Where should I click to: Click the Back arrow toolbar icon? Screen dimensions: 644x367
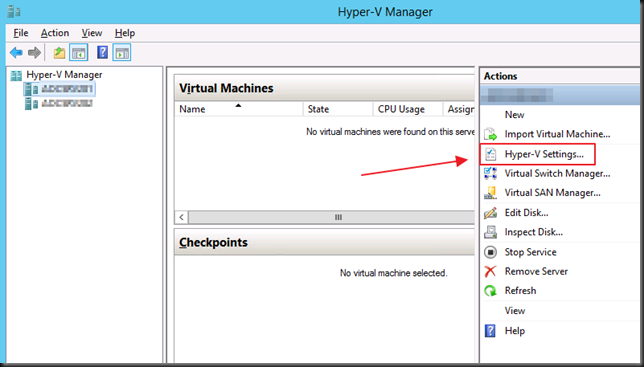tap(16, 53)
